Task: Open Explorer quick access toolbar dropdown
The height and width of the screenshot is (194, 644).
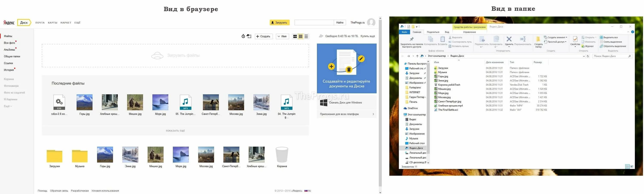Action: [417, 26]
